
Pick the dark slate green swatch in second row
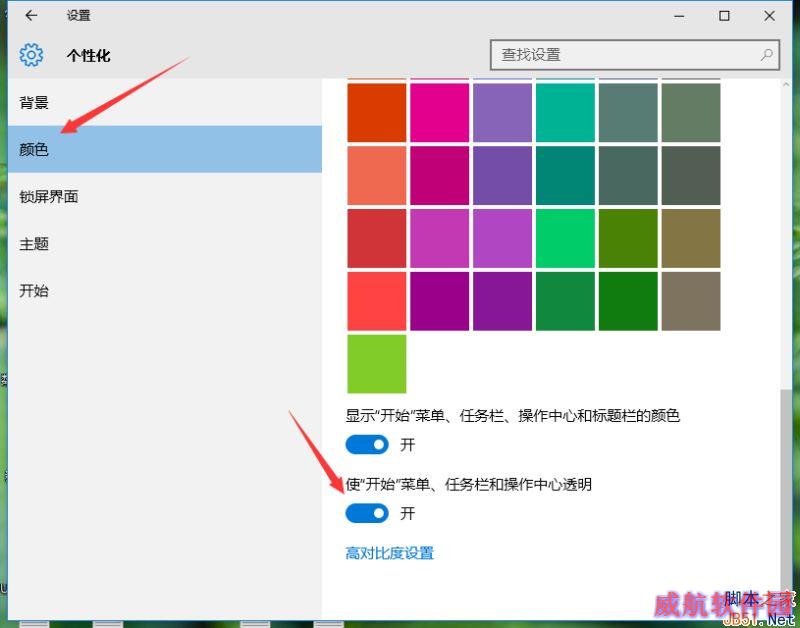[x=628, y=175]
